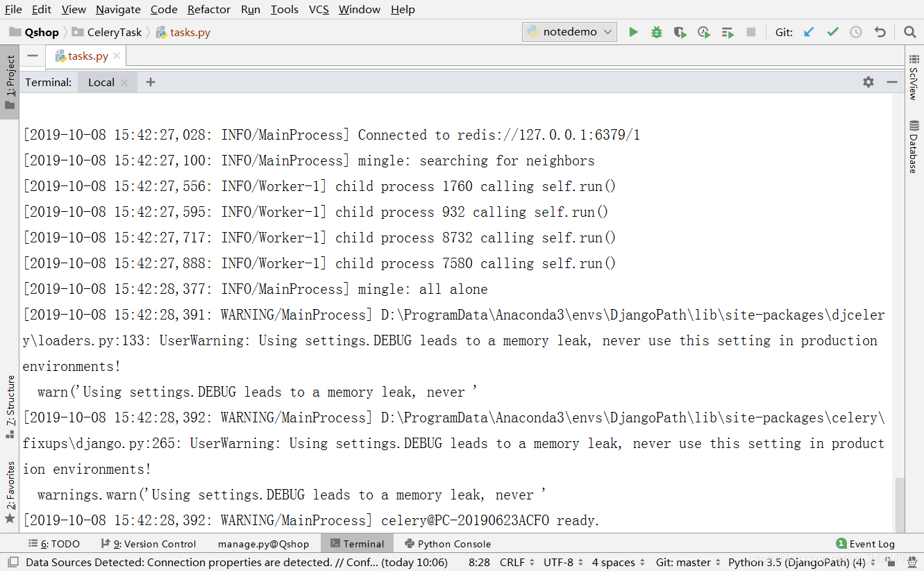924x571 pixels.
Task: Open the Window menu
Action: pyautogui.click(x=360, y=9)
